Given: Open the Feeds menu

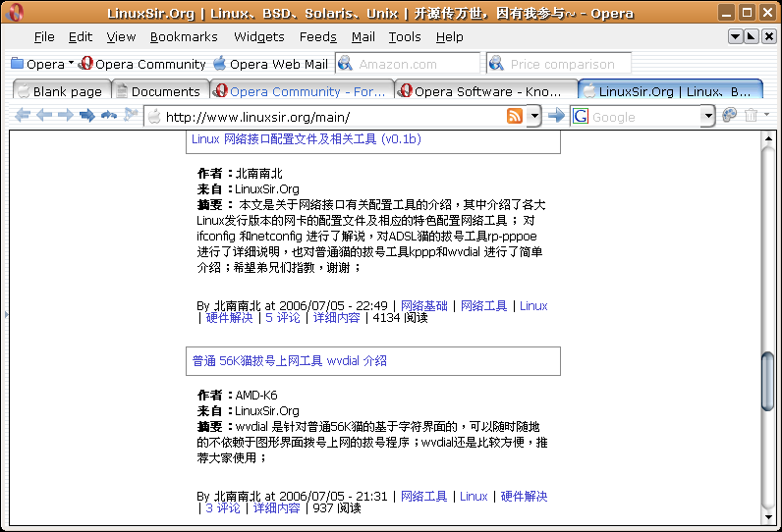Looking at the screenshot, I should point(317,37).
